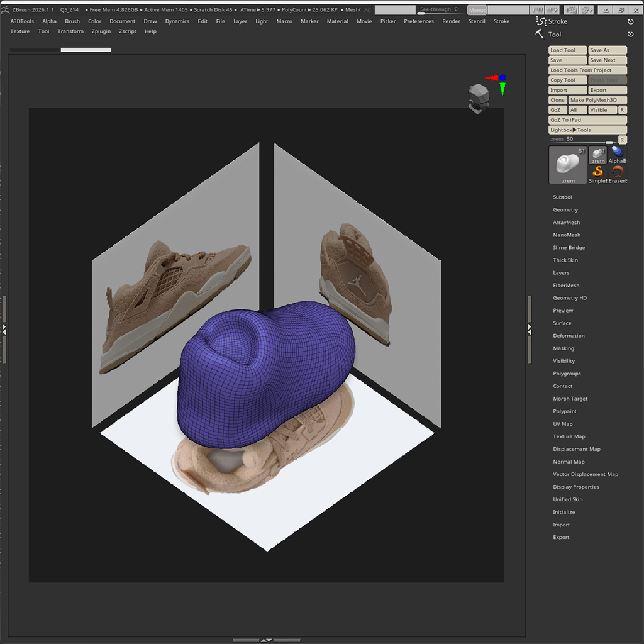Expand the Polygroups sub-palette
The height and width of the screenshot is (644, 644).
point(567,374)
